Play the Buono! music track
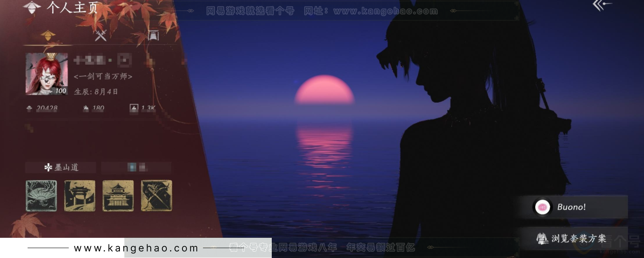This screenshot has height=258, width=644. click(572, 207)
